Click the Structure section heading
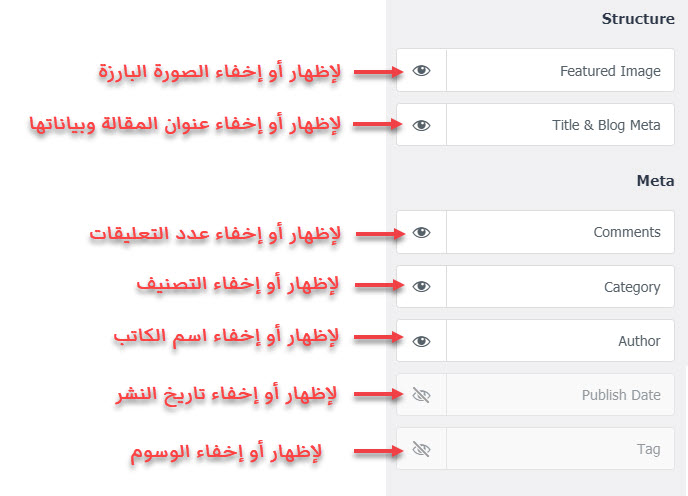The width and height of the screenshot is (688, 496). pyautogui.click(x=638, y=19)
